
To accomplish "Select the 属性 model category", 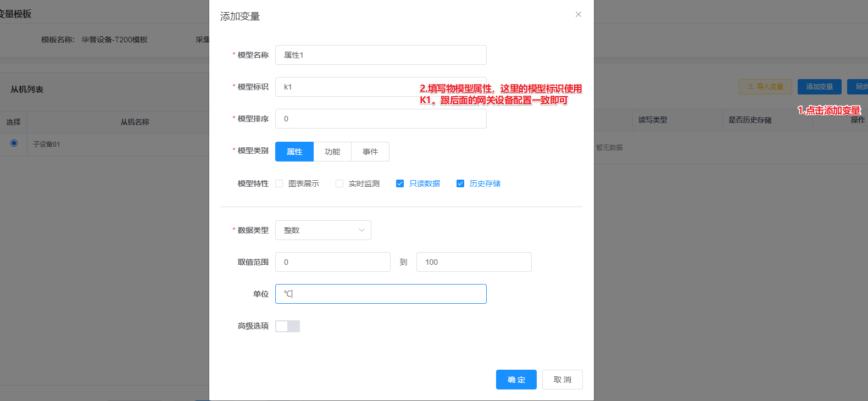I will pos(294,152).
